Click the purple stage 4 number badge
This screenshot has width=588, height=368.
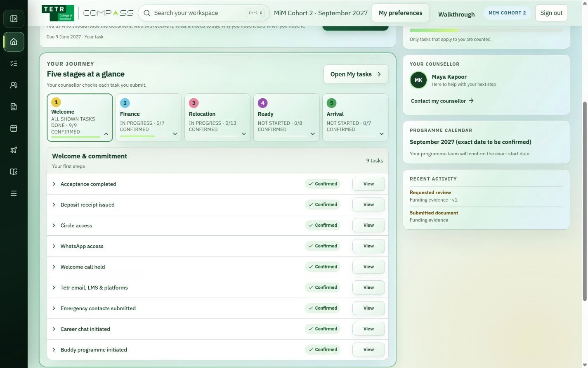263,103
